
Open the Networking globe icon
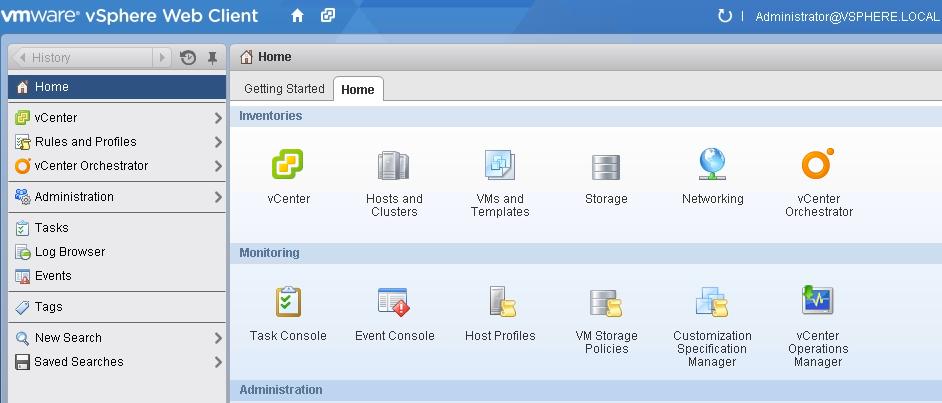coord(712,164)
